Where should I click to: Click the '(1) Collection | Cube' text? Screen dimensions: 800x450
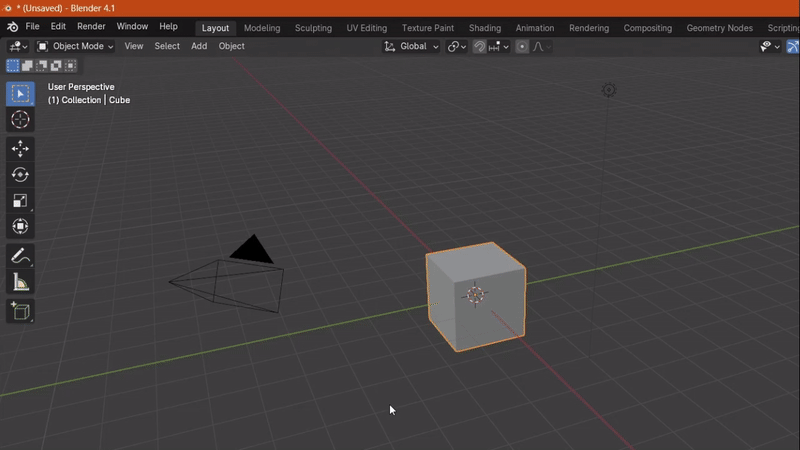point(89,100)
